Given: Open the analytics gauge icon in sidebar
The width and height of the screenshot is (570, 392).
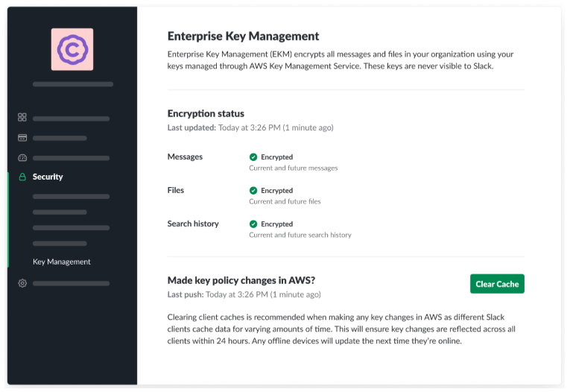Looking at the screenshot, I should (22, 158).
